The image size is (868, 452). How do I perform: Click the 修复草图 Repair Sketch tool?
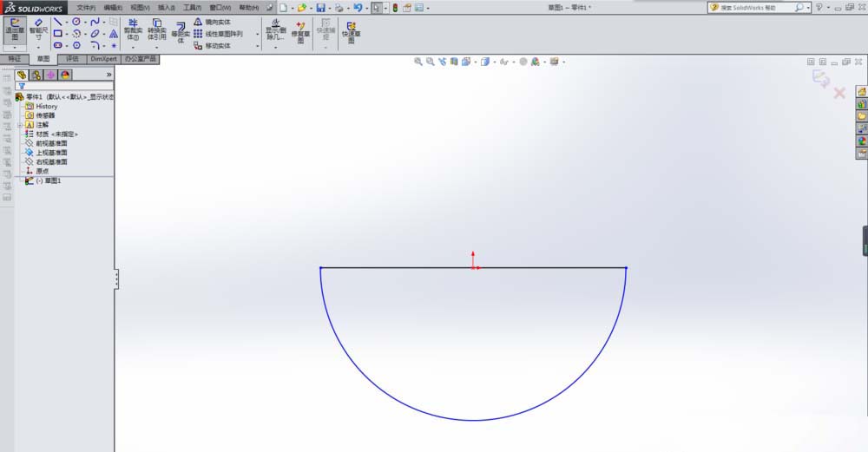[x=300, y=32]
